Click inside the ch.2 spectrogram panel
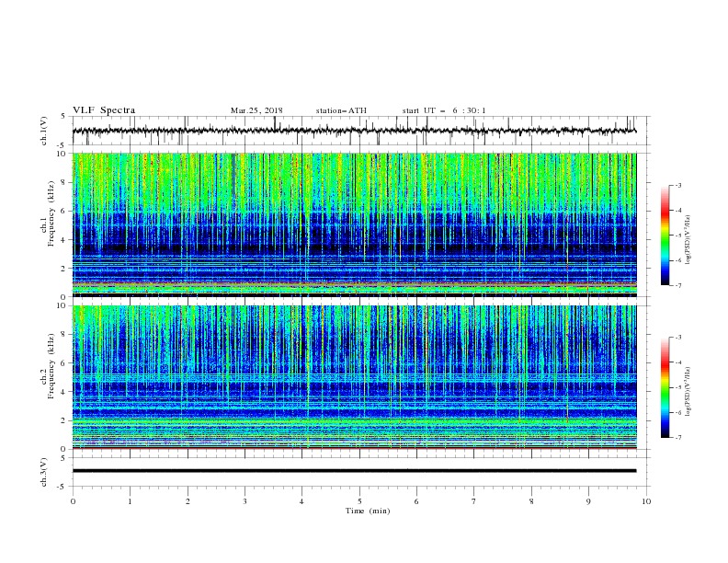728x563 pixels. click(354, 377)
